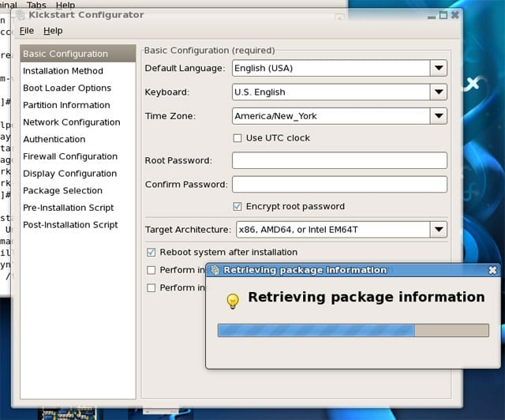The width and height of the screenshot is (505, 420).
Task: Click the x86, AMD64 architecture field
Action: 333,230
